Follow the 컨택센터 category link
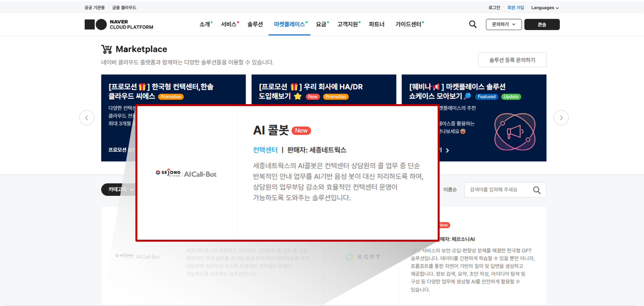Viewport: 644px width, 306px height. coord(265,150)
